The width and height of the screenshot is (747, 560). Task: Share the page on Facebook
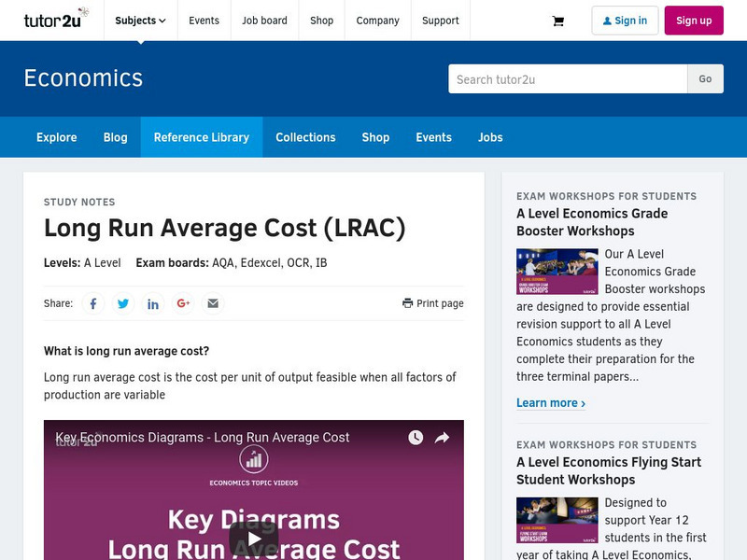click(93, 303)
